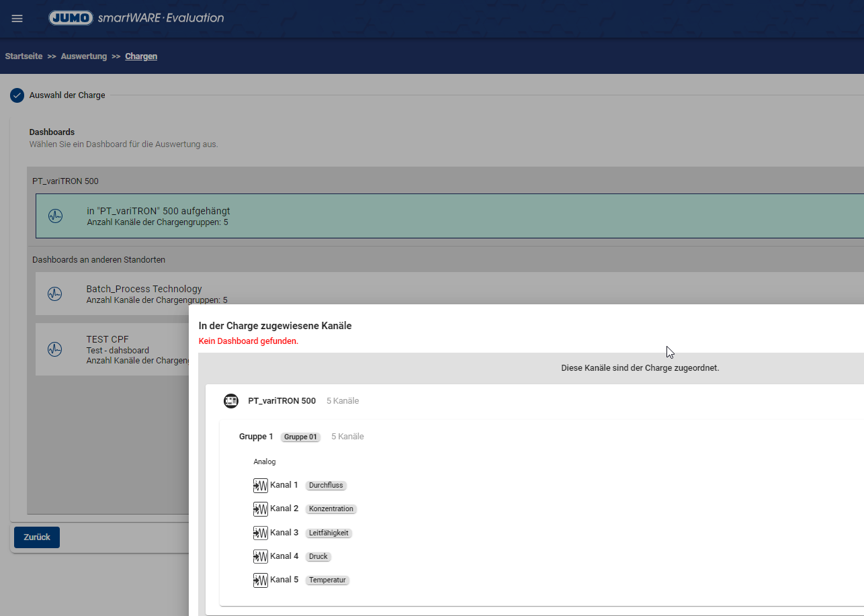
Task: Open the hamburger navigation menu
Action: coord(17,18)
